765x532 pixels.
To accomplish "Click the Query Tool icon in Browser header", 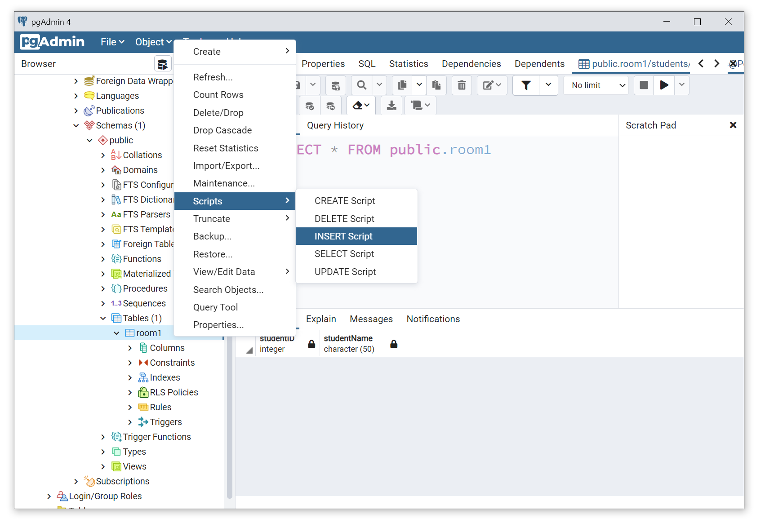I will click(x=163, y=64).
